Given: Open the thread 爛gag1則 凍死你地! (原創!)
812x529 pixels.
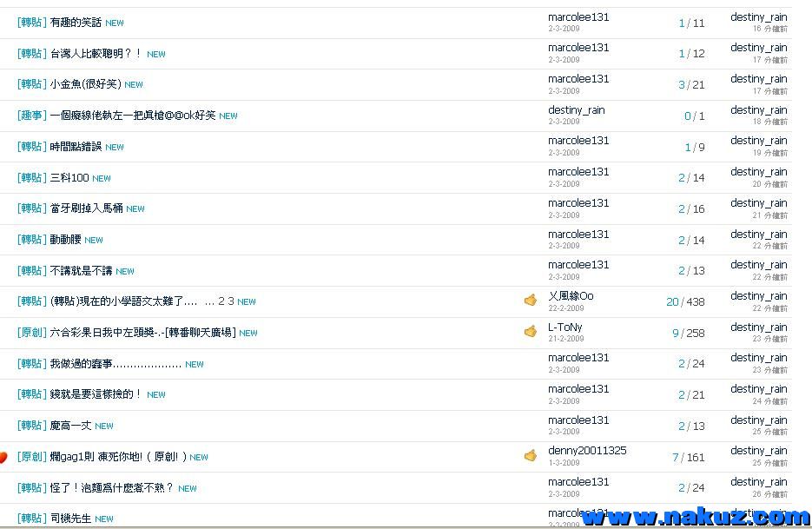Looking at the screenshot, I should (118, 456).
